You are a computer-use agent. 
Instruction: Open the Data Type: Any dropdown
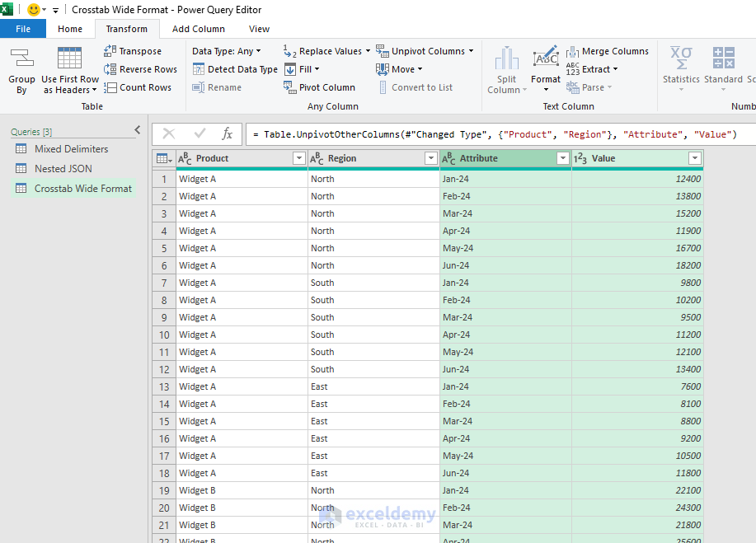pos(227,51)
